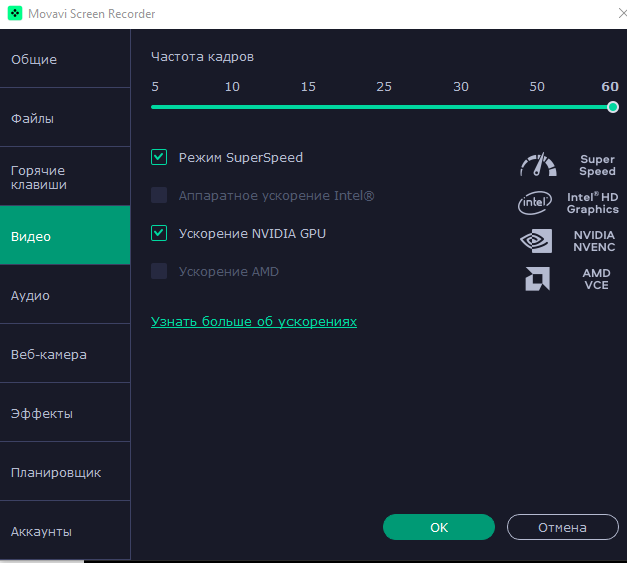627x563 pixels.
Task: Click the 25 frame rate label
Action: pos(384,86)
